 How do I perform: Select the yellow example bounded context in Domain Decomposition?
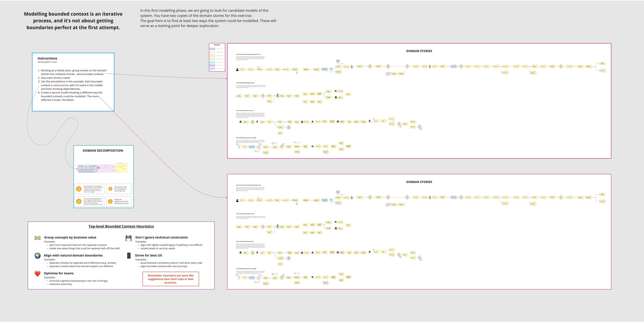tap(121, 168)
